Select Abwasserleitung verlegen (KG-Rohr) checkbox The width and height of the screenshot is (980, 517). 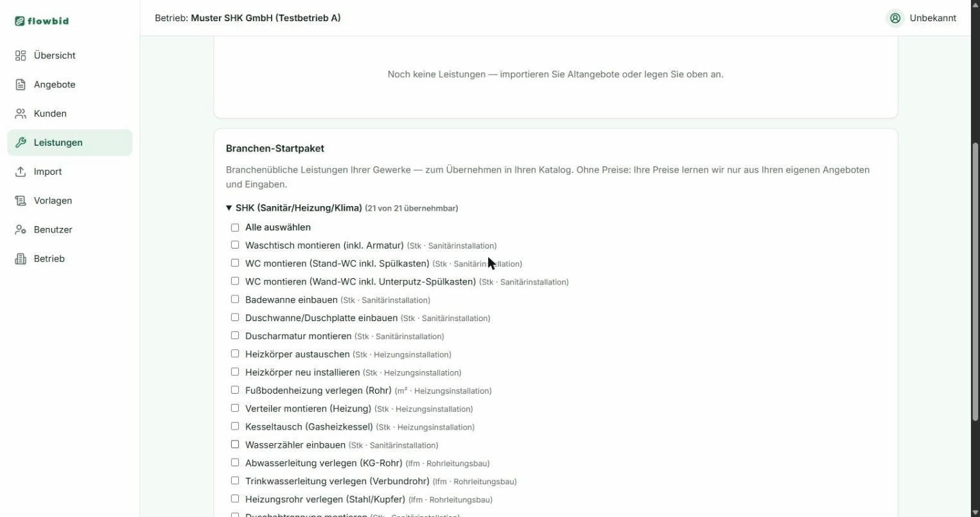[x=235, y=462]
